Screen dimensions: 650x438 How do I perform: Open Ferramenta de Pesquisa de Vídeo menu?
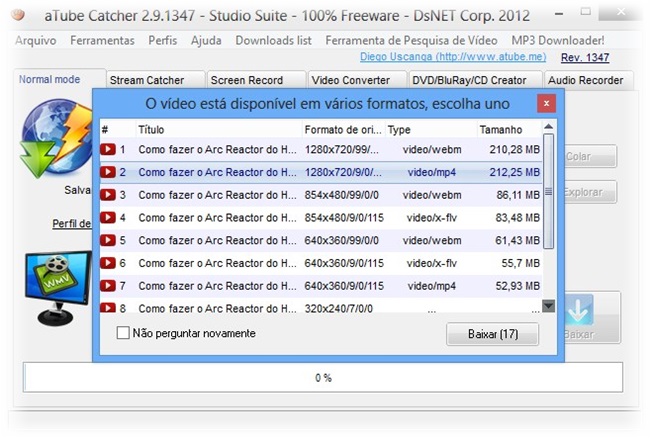[411, 41]
